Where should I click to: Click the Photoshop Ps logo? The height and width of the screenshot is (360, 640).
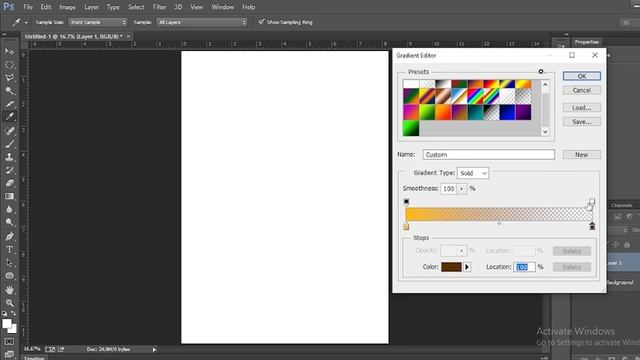click(9, 7)
